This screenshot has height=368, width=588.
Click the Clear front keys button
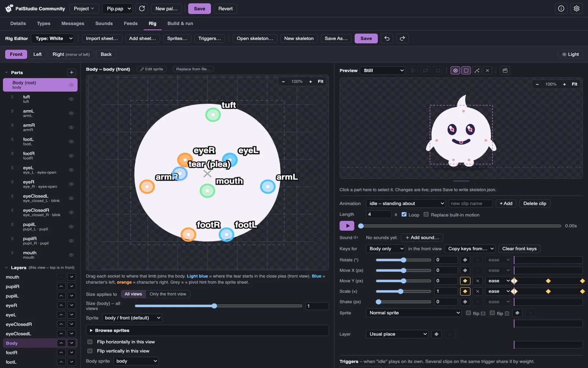tap(519, 249)
